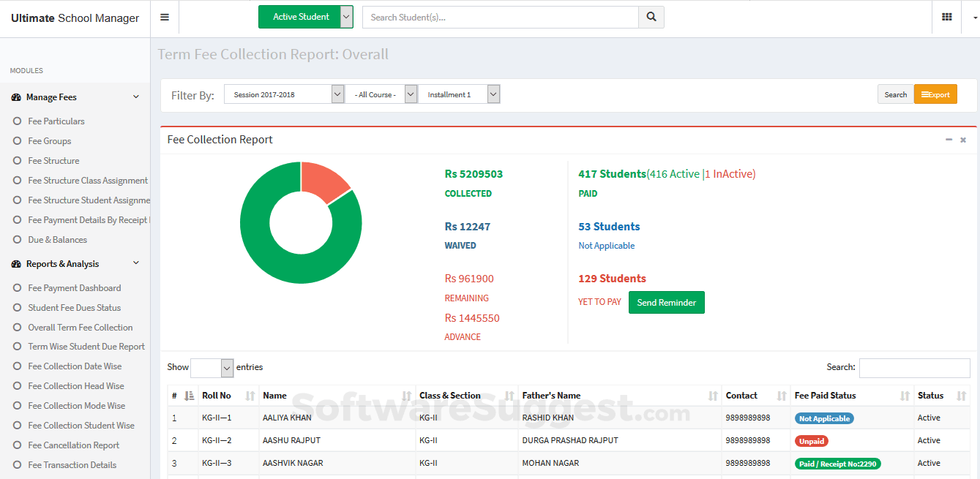Open Fee Collection Date Wise report

pos(75,366)
